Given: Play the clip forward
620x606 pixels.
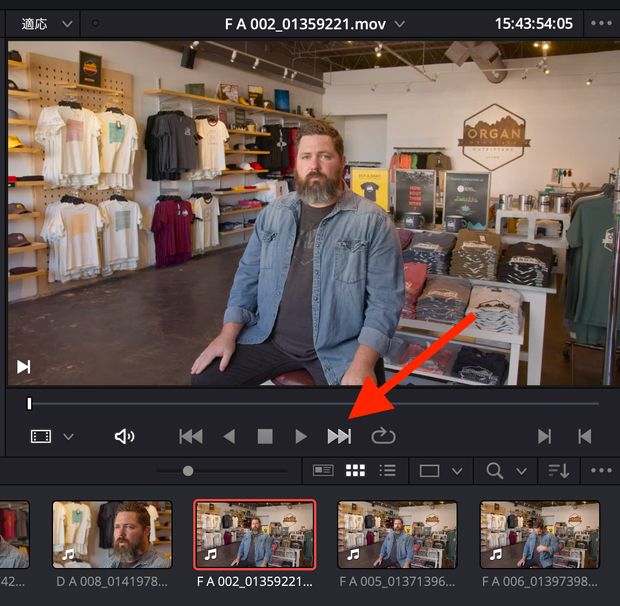Looking at the screenshot, I should (x=301, y=436).
